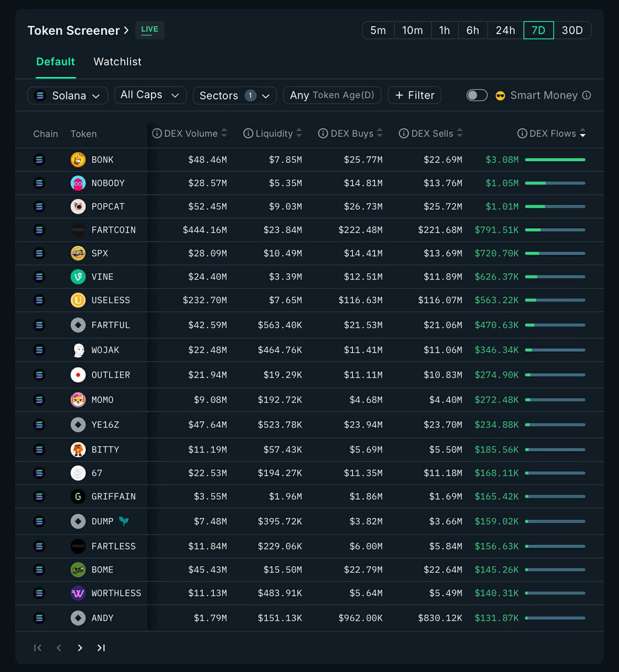Click Solana chain icon in BONK row
The image size is (619, 672).
pyautogui.click(x=39, y=160)
